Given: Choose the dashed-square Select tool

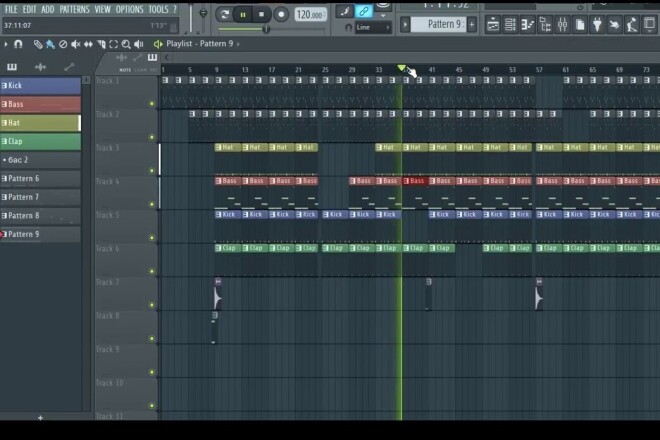Looking at the screenshot, I should (113, 44).
